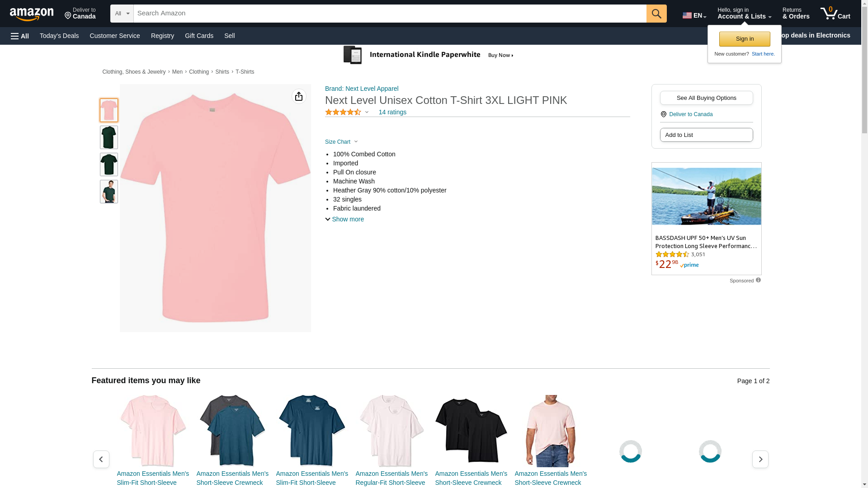Open the search category All dropdown

122,14
